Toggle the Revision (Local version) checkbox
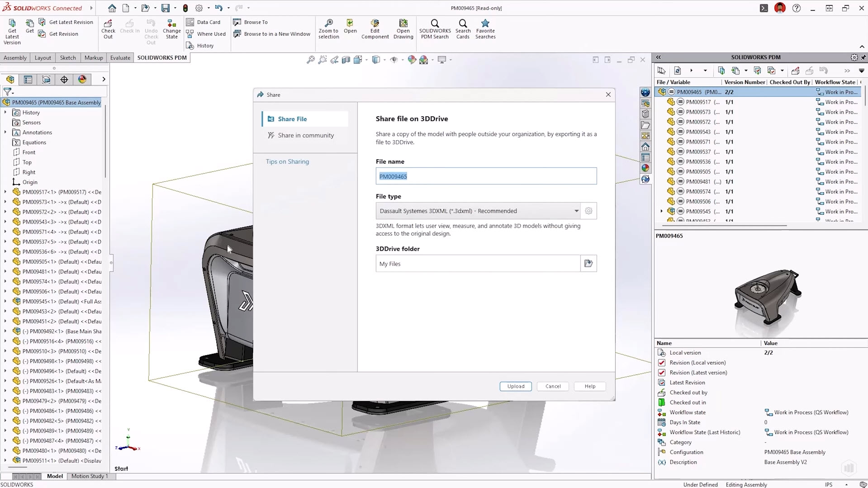Image resolution: width=868 pixels, height=488 pixels. 662,363
